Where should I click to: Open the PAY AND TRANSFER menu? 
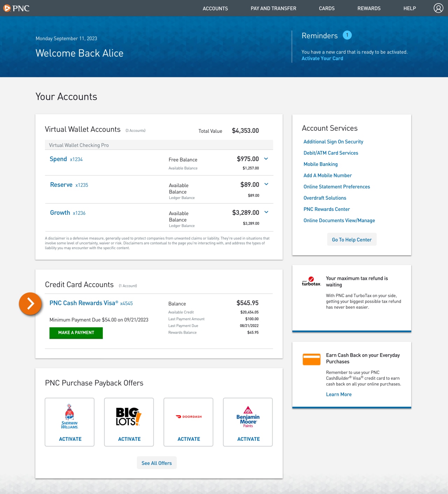tap(273, 8)
